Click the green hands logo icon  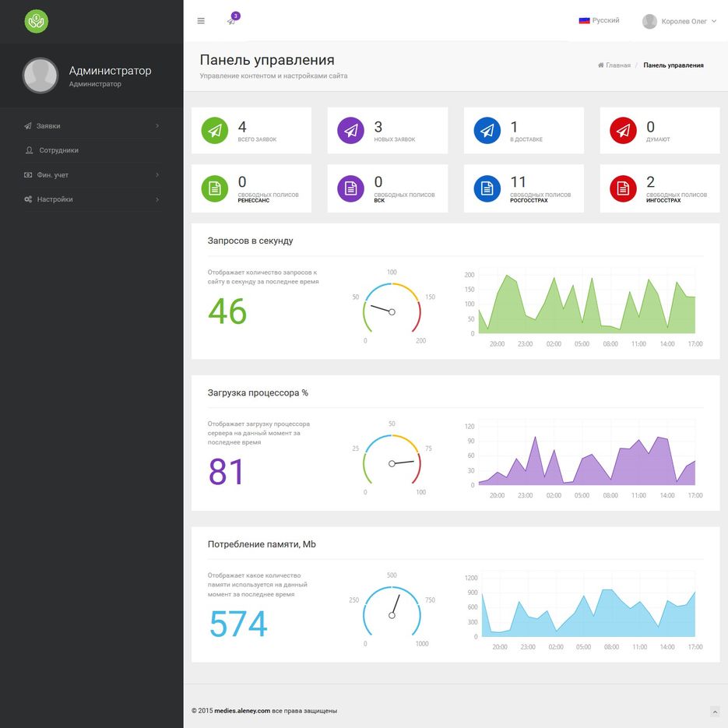(37, 21)
